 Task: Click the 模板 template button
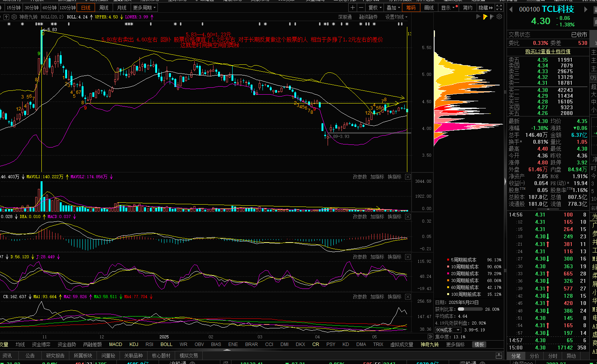[479, 344]
